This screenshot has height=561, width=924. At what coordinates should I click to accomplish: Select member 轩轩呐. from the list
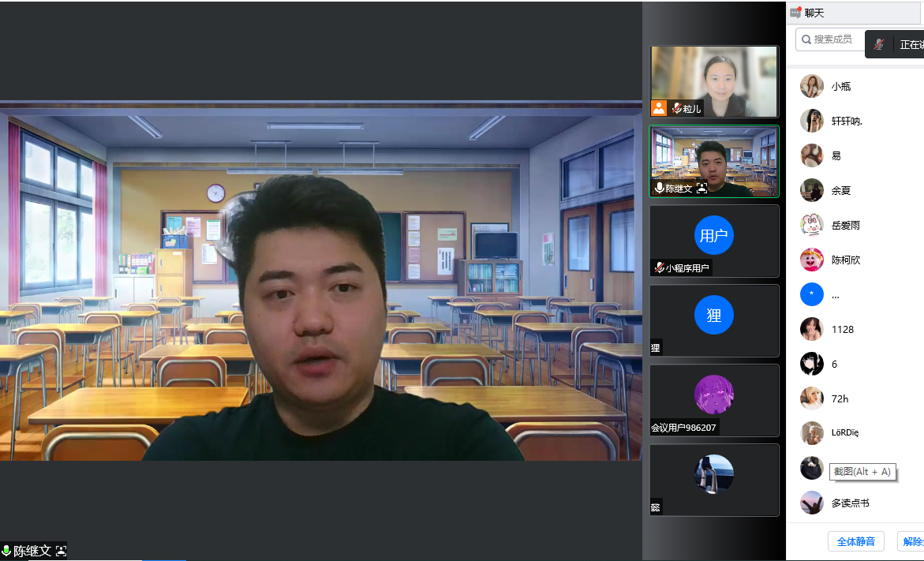(847, 122)
